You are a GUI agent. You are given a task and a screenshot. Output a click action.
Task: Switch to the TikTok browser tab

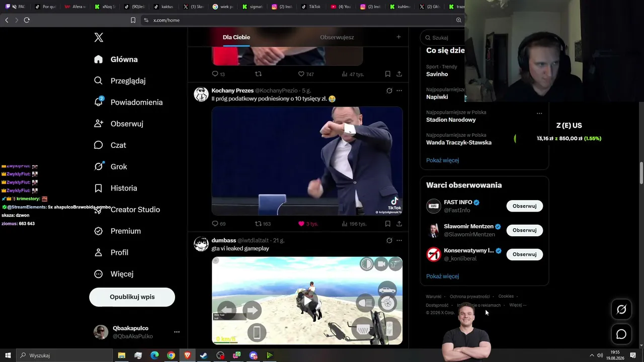[311, 7]
